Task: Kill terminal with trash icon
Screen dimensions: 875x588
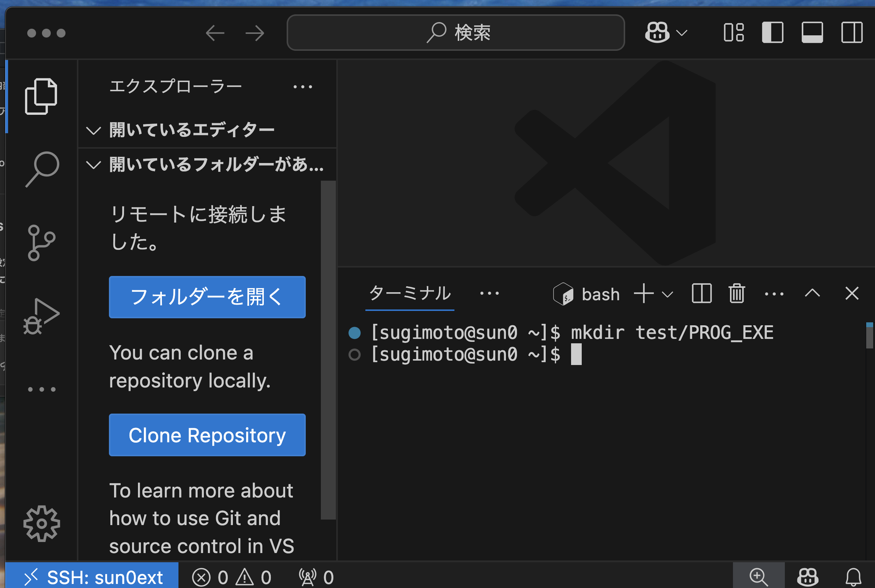Action: point(737,293)
